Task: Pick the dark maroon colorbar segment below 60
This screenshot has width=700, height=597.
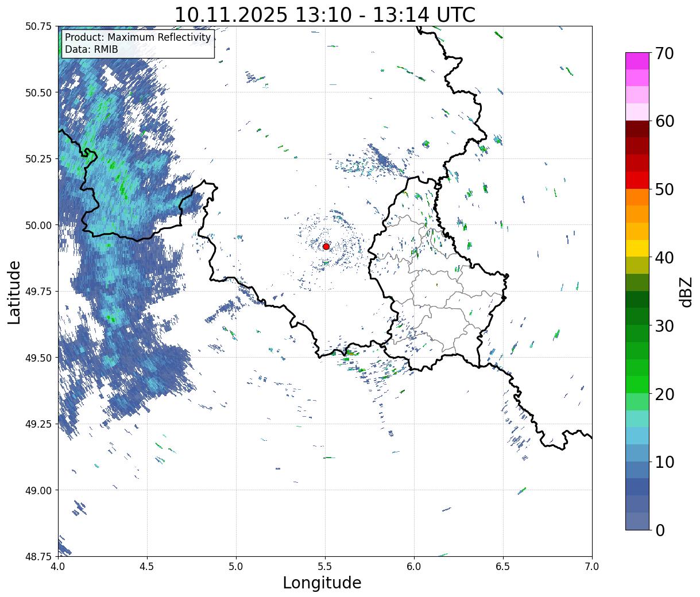Action: click(x=637, y=129)
